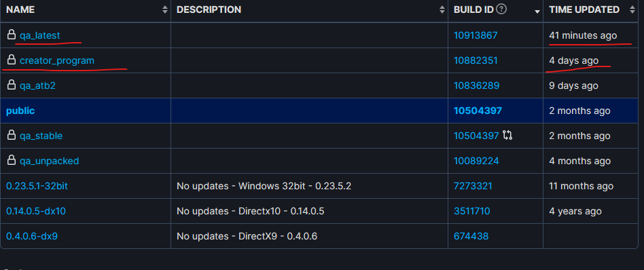Sort by DESCRIPTION using its sort arrows
This screenshot has height=270, width=644.
coord(442,10)
